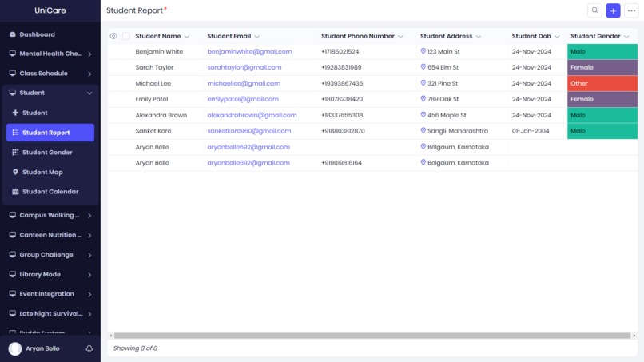The image size is (644, 362).
Task: Click date 01-Jan-2004 in Sanket Kore row
Action: [531, 131]
